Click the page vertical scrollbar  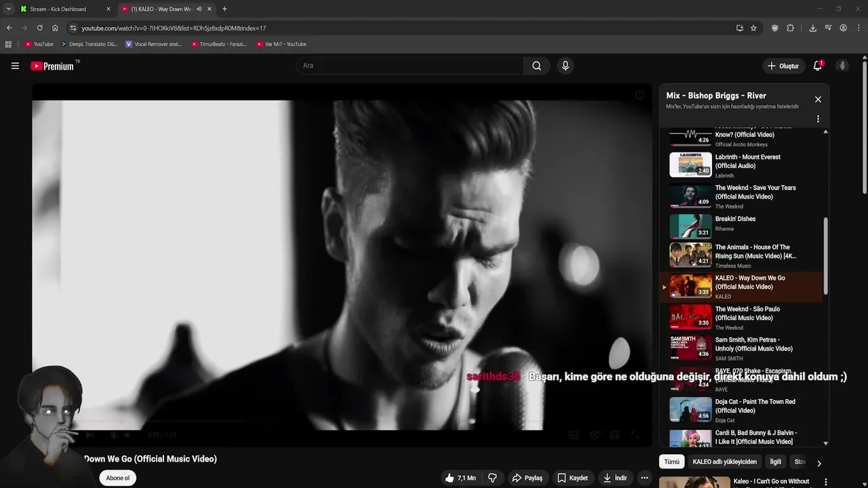click(865, 127)
